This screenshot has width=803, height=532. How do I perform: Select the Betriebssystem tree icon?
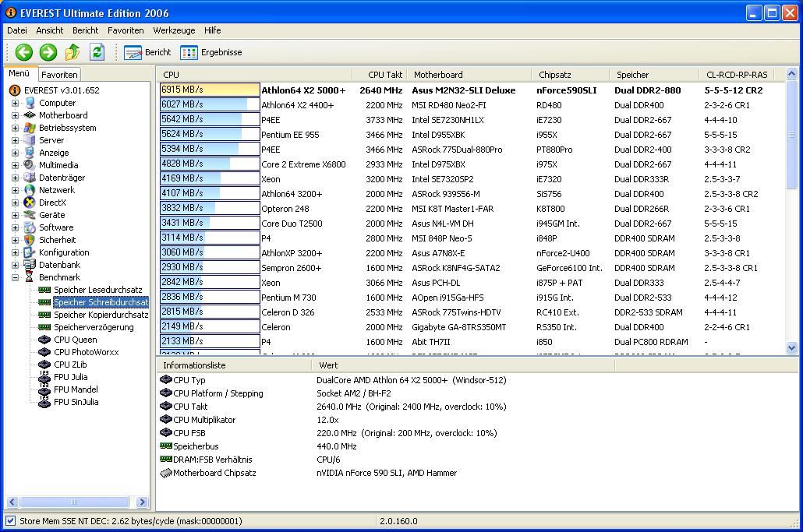pos(30,128)
